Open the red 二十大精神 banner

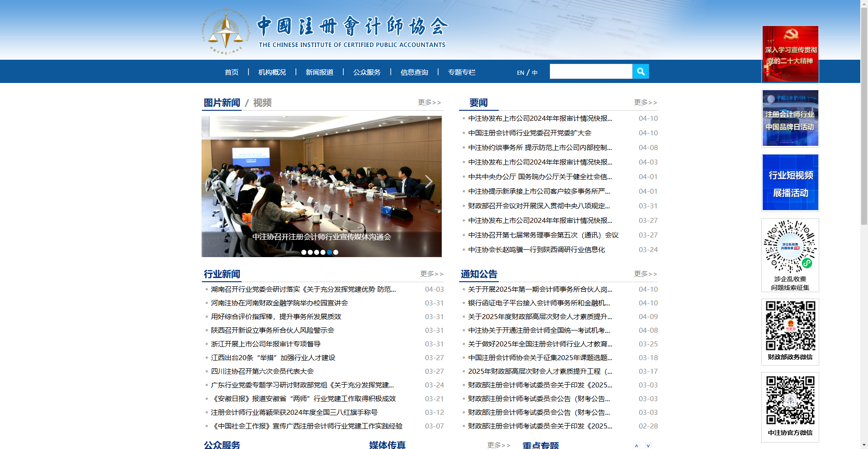pyautogui.click(x=790, y=54)
